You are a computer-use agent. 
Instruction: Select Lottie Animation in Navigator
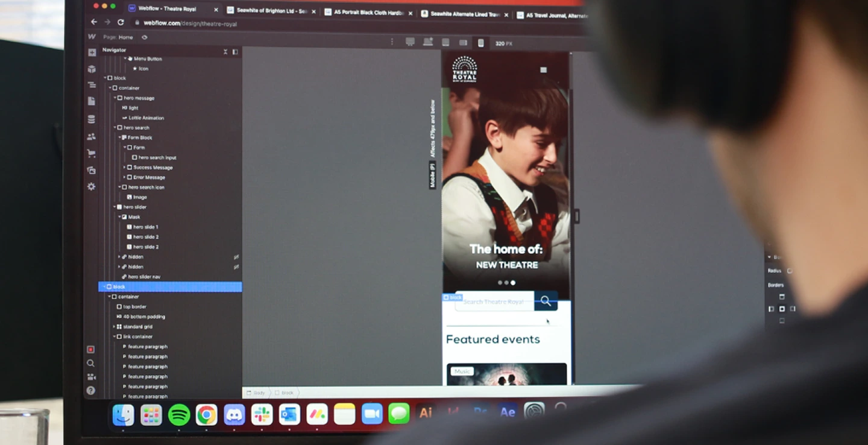point(142,118)
